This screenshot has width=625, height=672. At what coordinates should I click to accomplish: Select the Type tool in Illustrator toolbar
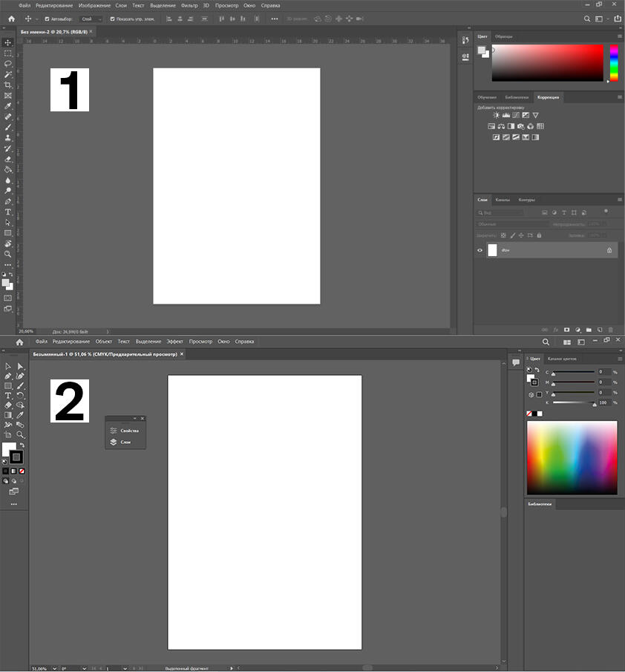click(8, 396)
